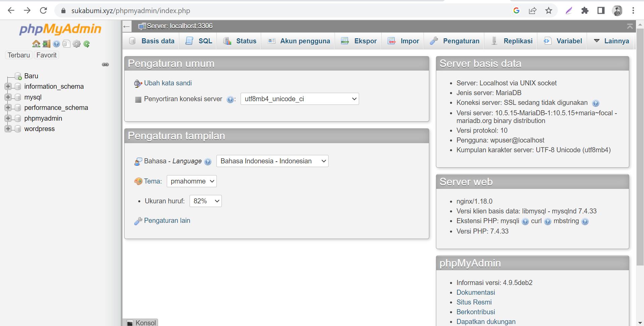
Task: Open the Lainnya more menu
Action: [x=611, y=41]
